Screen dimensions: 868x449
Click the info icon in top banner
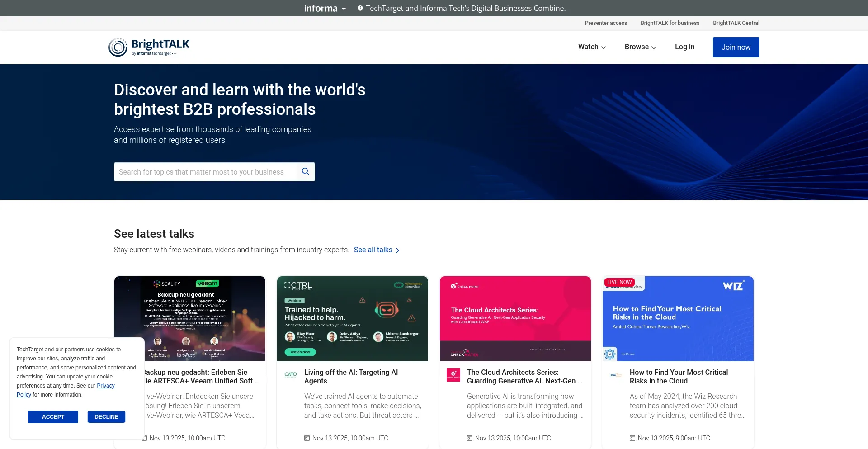click(x=360, y=8)
